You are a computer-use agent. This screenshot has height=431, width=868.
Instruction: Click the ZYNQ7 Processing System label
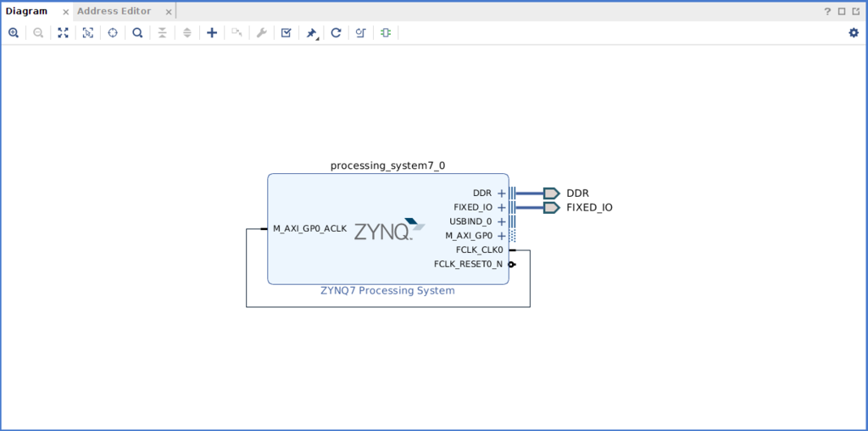pyautogui.click(x=387, y=290)
